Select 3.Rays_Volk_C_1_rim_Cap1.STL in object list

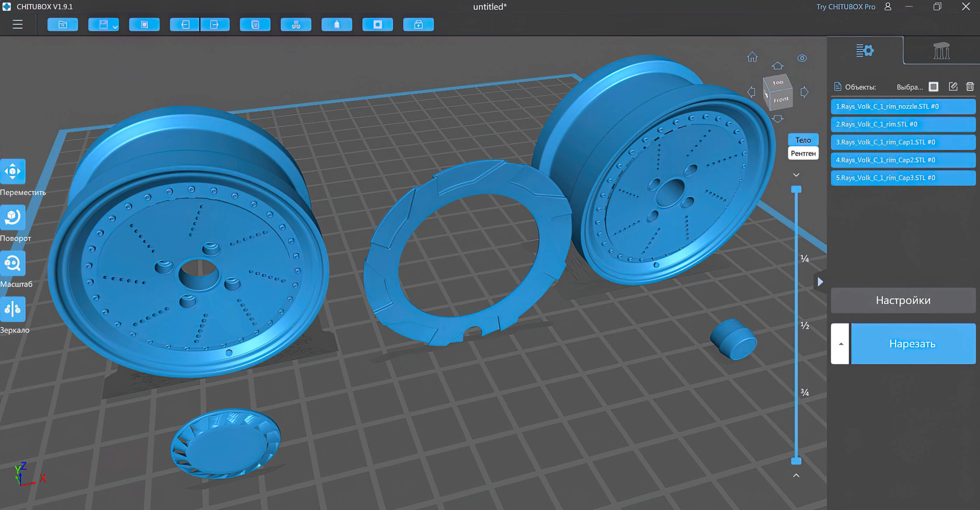point(903,142)
